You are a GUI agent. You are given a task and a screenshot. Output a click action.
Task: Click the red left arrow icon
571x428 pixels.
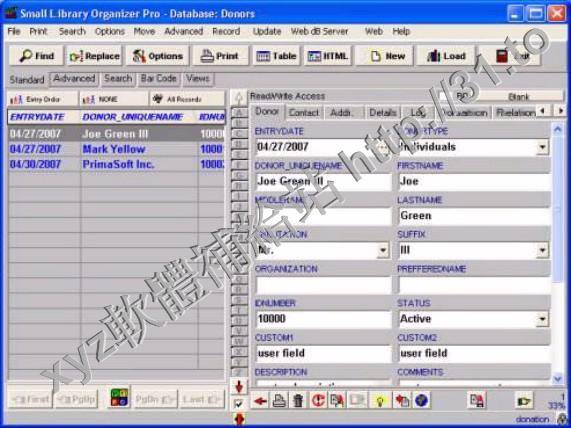260,401
